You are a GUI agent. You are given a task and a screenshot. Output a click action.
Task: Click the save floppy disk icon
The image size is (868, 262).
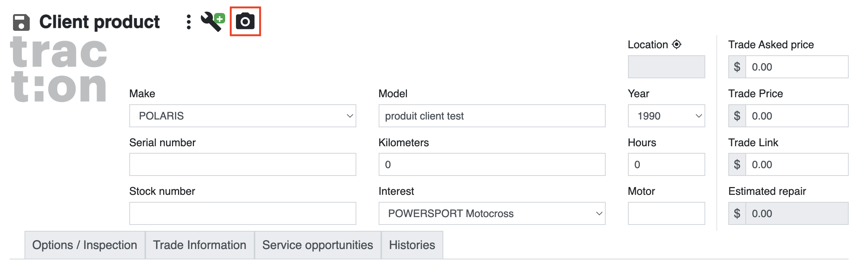click(x=21, y=22)
